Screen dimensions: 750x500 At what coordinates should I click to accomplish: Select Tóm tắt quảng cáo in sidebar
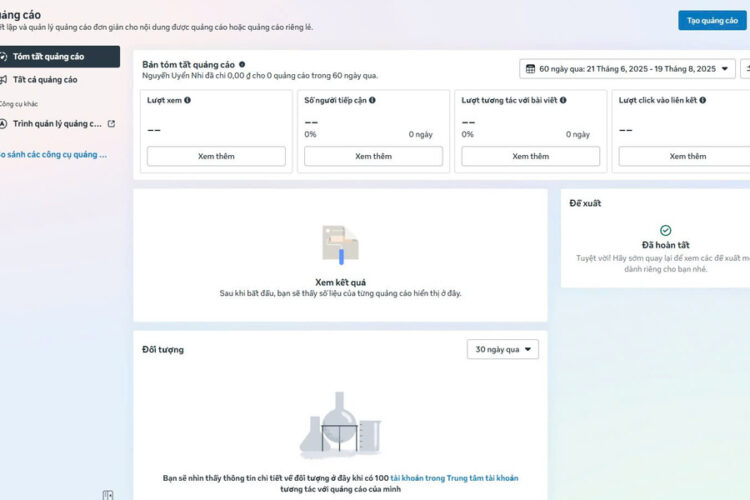[x=58, y=57]
